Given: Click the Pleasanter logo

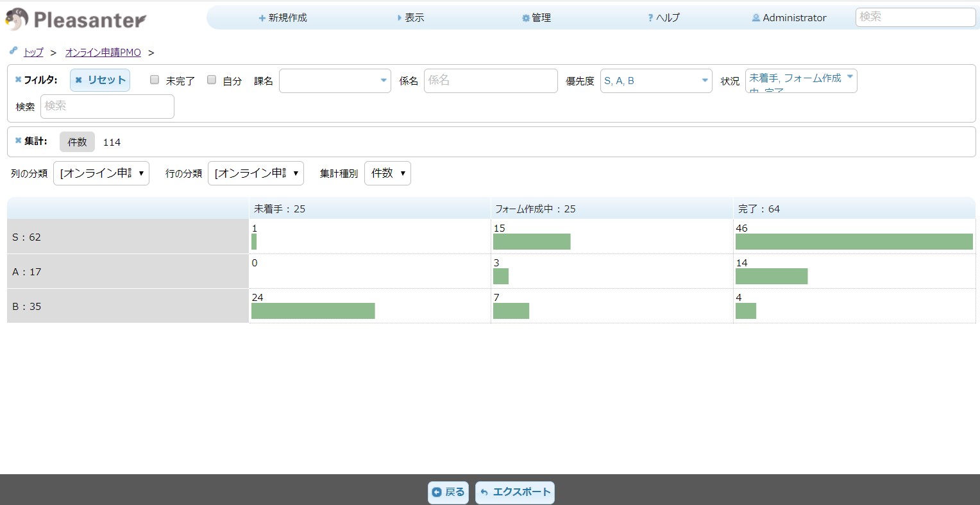Looking at the screenshot, I should pyautogui.click(x=76, y=20).
